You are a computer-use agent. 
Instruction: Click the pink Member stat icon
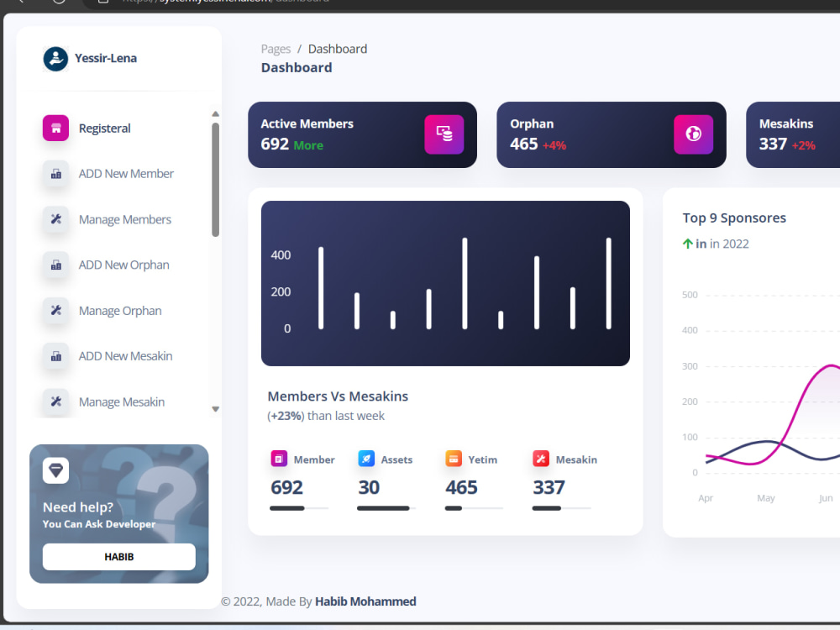tap(279, 459)
